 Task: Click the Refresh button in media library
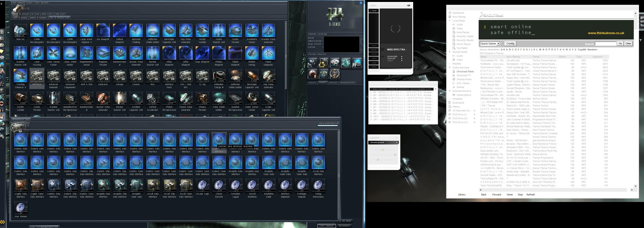click(530, 195)
